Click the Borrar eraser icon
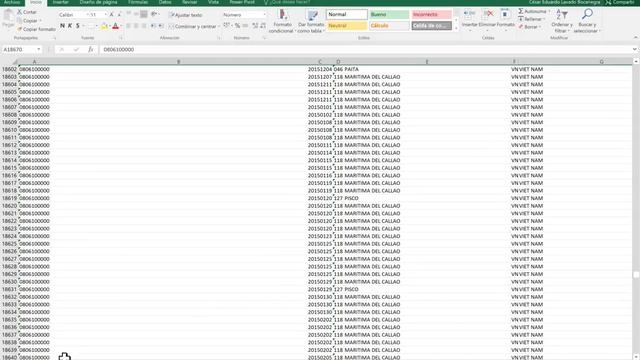Screen dimensions: 640x360 click(x=521, y=27)
